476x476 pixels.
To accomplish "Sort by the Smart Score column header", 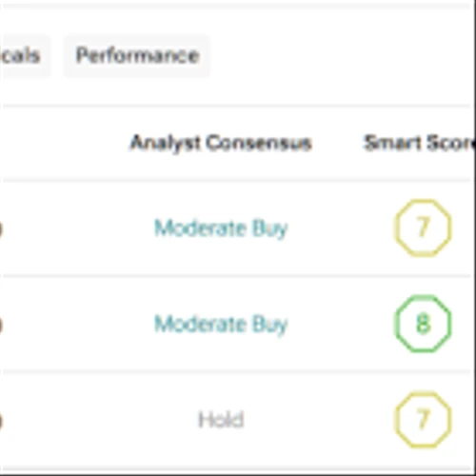I will click(418, 143).
